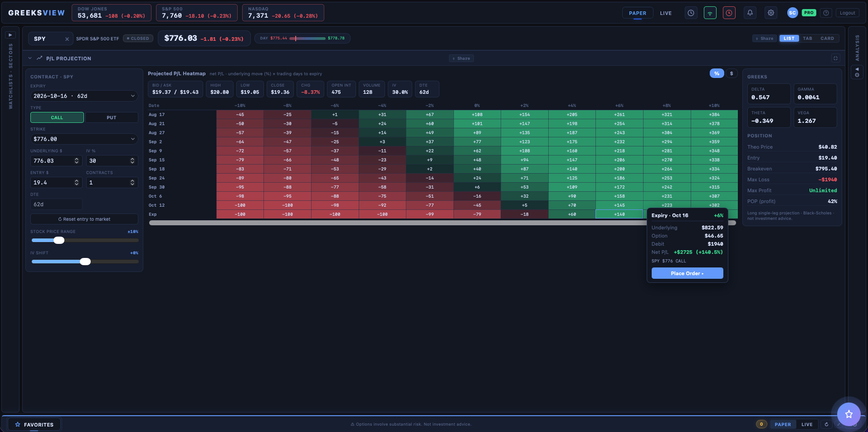Select the PUT option type
Image resolution: width=868 pixels, height=432 pixels.
click(112, 117)
